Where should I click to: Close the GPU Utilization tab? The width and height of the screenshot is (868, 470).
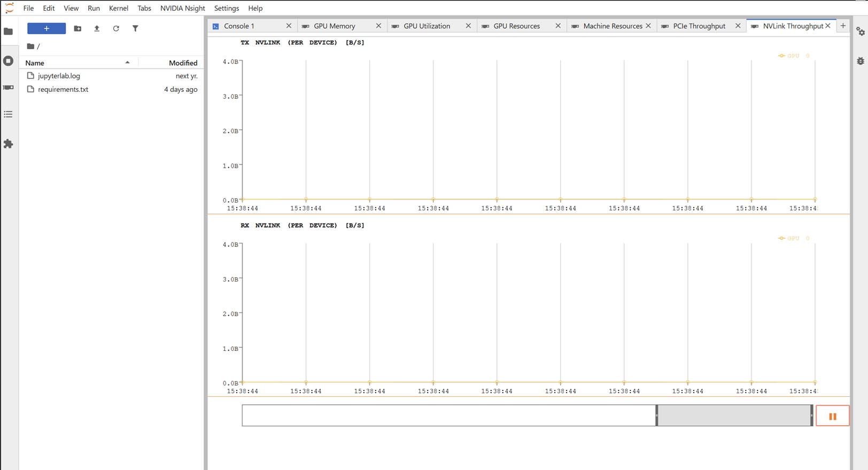click(x=468, y=26)
